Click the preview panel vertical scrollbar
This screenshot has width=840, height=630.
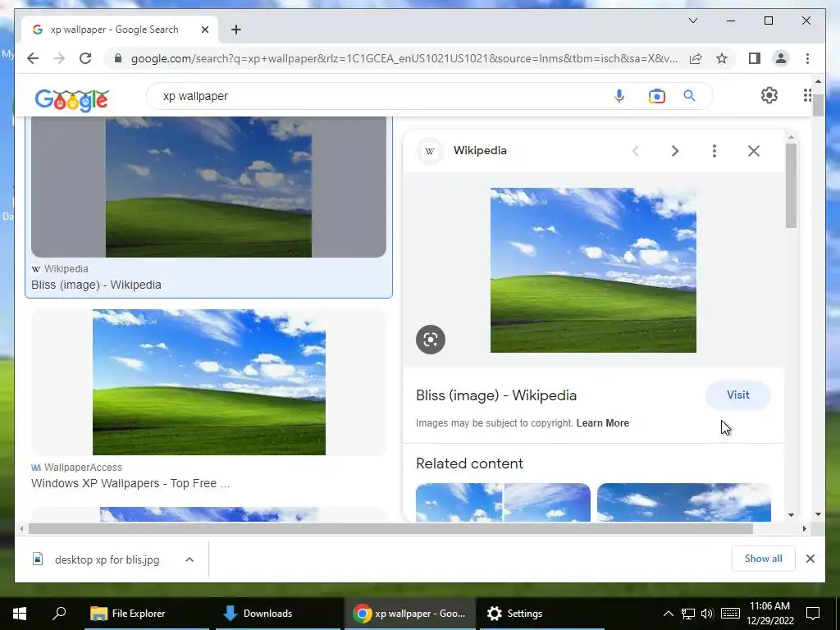[x=791, y=186]
